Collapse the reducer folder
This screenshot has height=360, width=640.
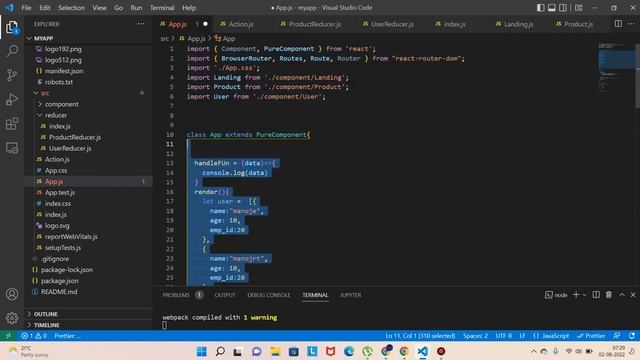89,115
